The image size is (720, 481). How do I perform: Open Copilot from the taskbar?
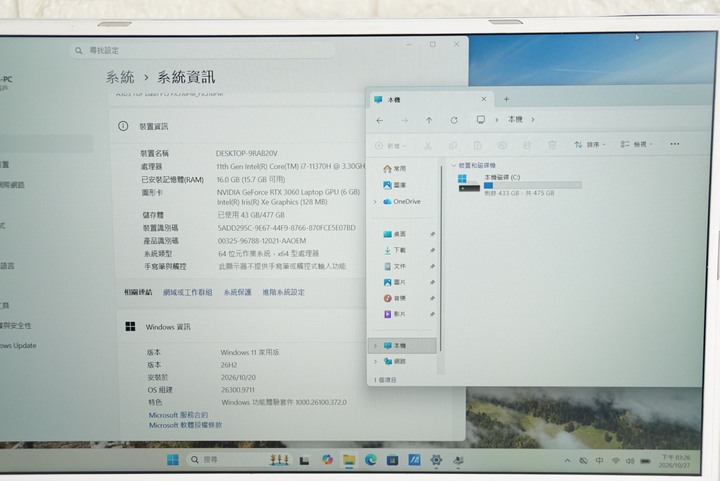(327, 460)
